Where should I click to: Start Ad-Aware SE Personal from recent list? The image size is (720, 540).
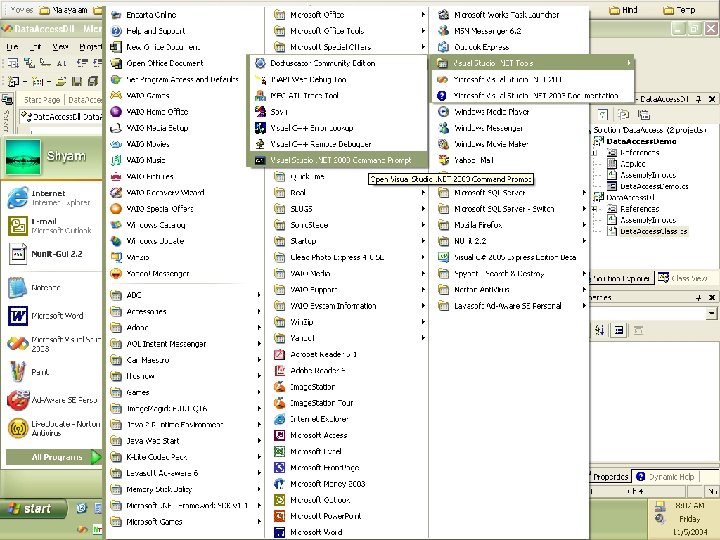click(51, 400)
